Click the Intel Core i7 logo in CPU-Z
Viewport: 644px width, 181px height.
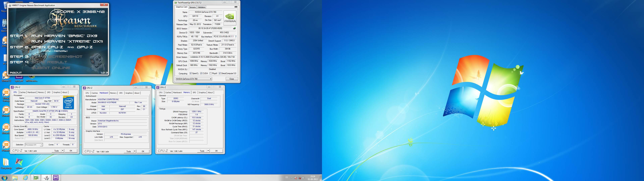pos(68,103)
